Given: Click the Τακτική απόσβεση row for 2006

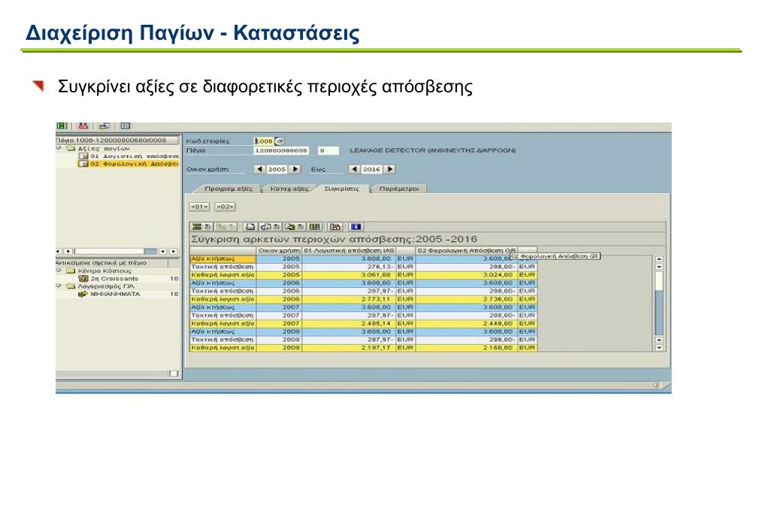Looking at the screenshot, I should click(363, 291).
